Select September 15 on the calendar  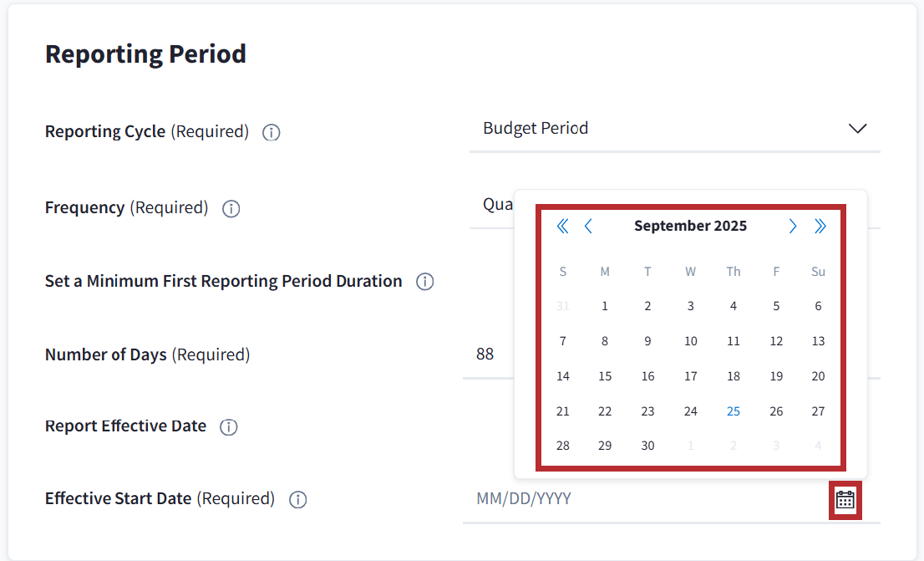coord(605,376)
